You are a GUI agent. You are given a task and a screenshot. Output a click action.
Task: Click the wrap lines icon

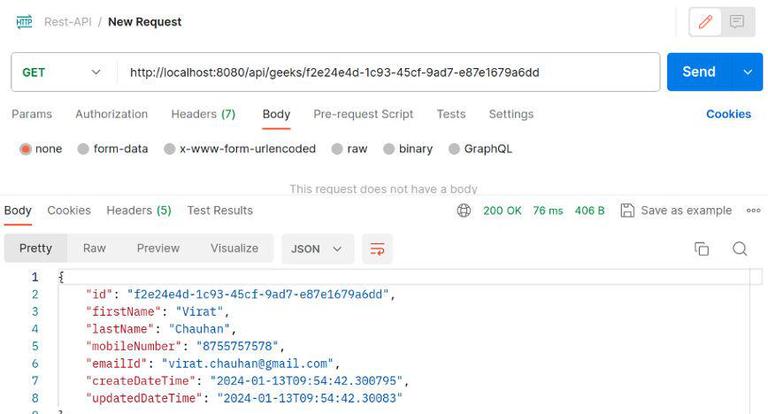pyautogui.click(x=377, y=249)
